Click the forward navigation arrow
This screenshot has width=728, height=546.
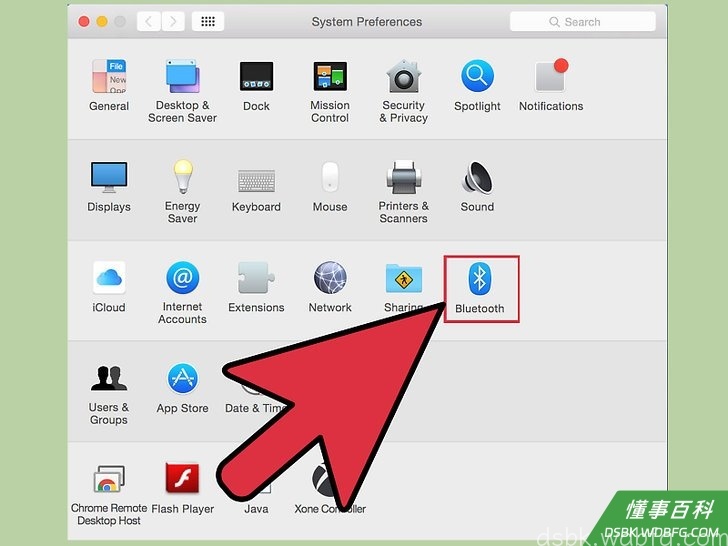click(173, 21)
